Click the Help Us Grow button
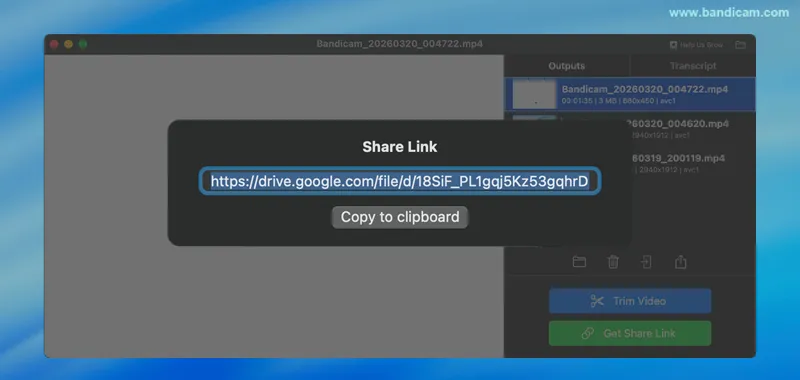Image resolution: width=800 pixels, height=380 pixels. 696,45
